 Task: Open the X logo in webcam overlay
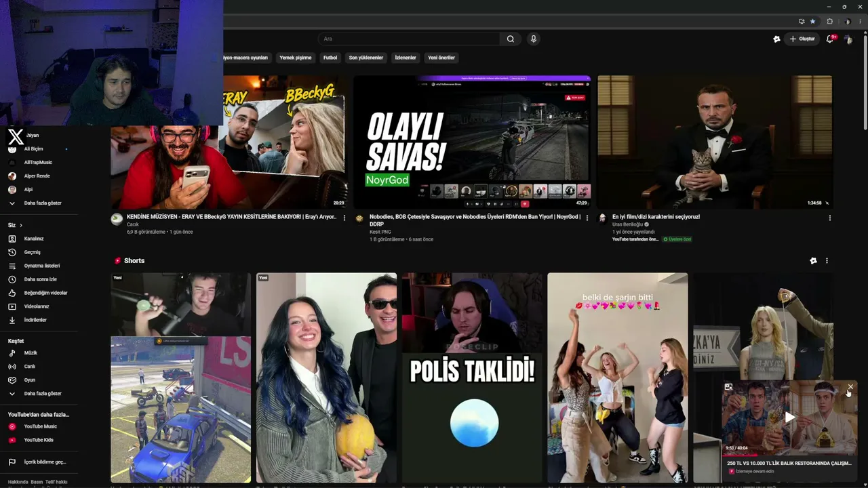[x=16, y=137]
